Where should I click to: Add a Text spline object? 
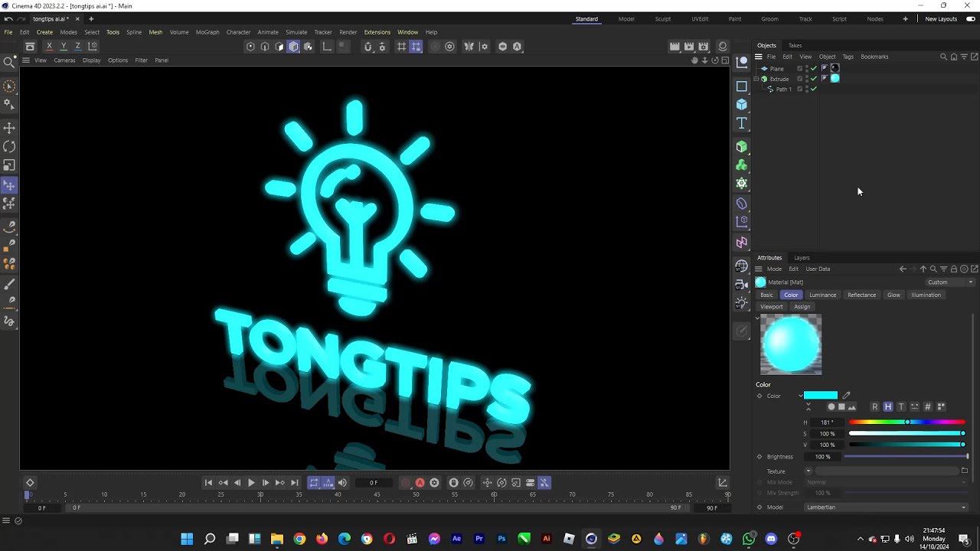[x=741, y=123]
